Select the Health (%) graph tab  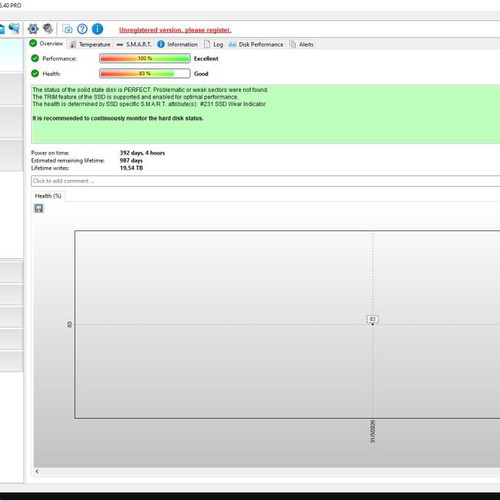[x=48, y=196]
